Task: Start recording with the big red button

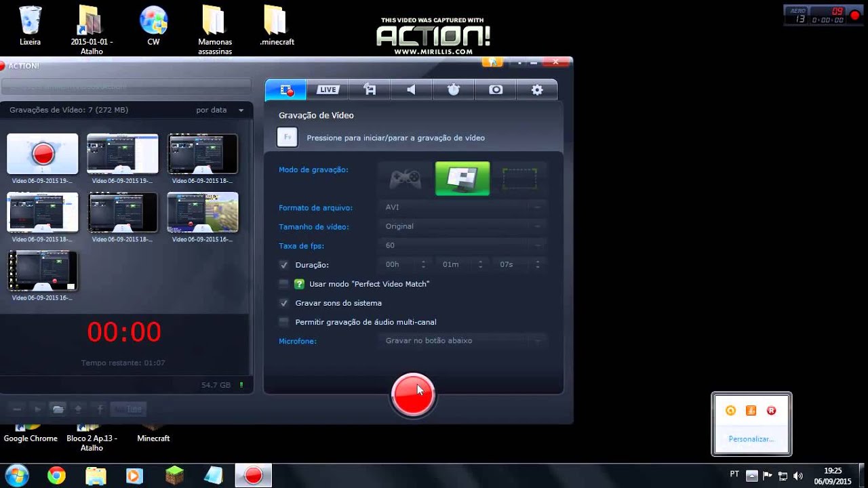Action: coord(412,394)
